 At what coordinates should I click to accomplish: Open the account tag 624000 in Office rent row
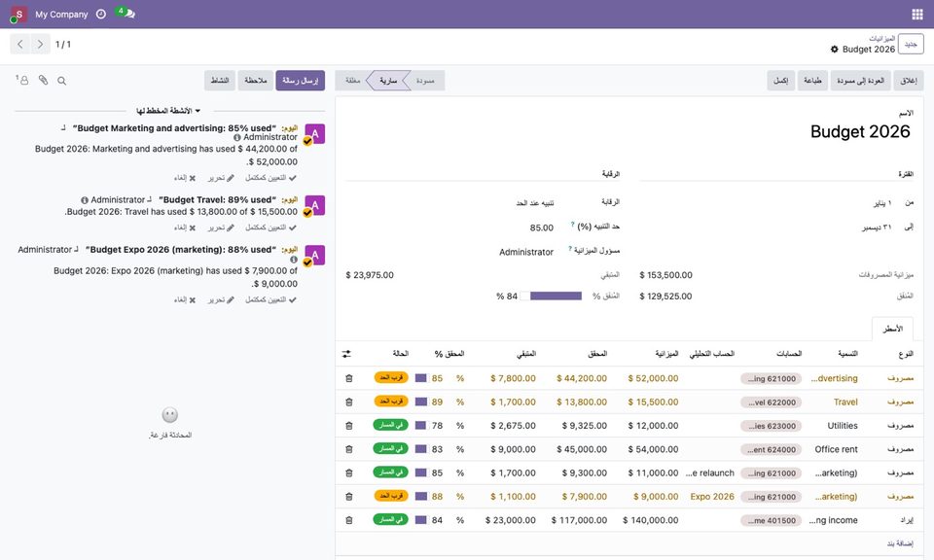[772, 450]
